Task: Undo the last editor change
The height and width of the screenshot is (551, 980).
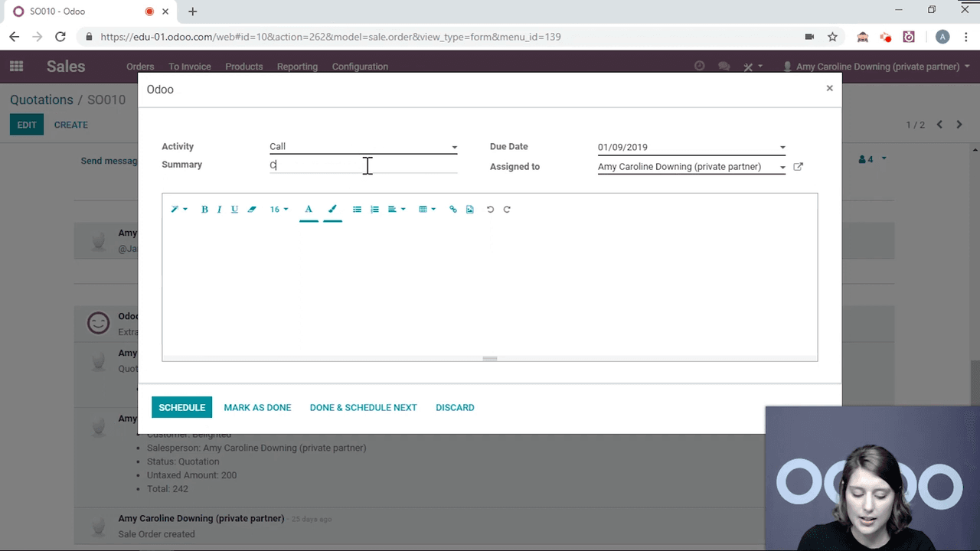Action: (491, 210)
